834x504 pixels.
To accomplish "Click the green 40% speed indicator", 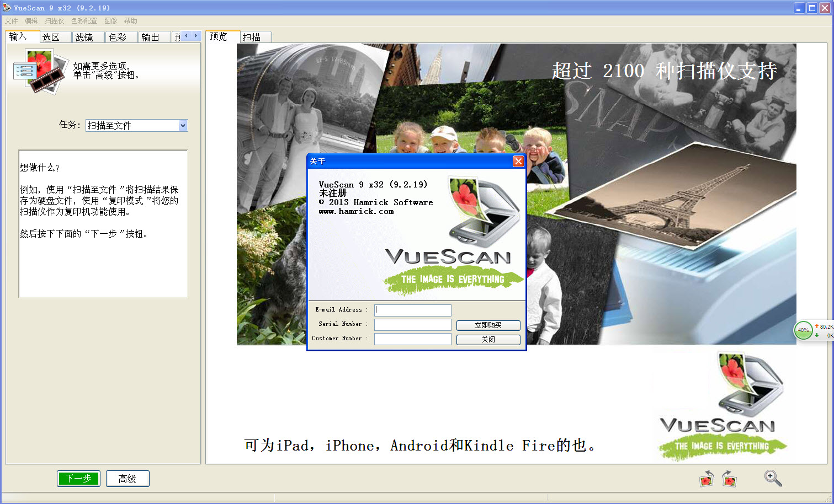I will click(803, 330).
